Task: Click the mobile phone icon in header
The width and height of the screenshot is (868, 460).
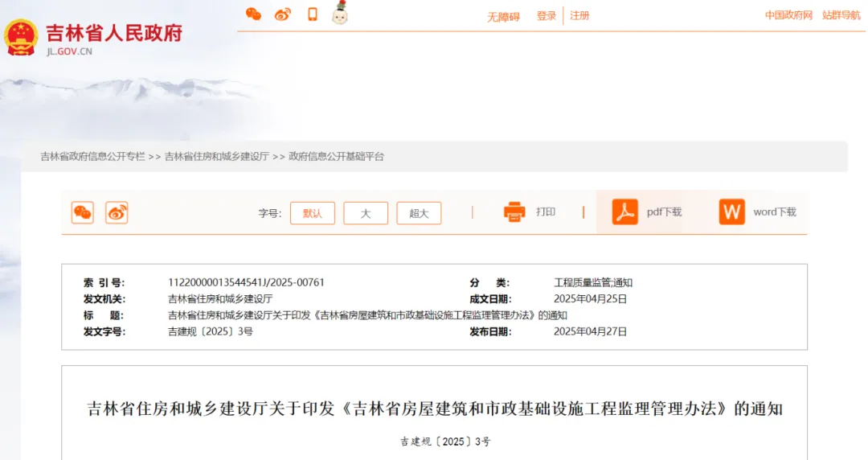Action: click(x=313, y=14)
